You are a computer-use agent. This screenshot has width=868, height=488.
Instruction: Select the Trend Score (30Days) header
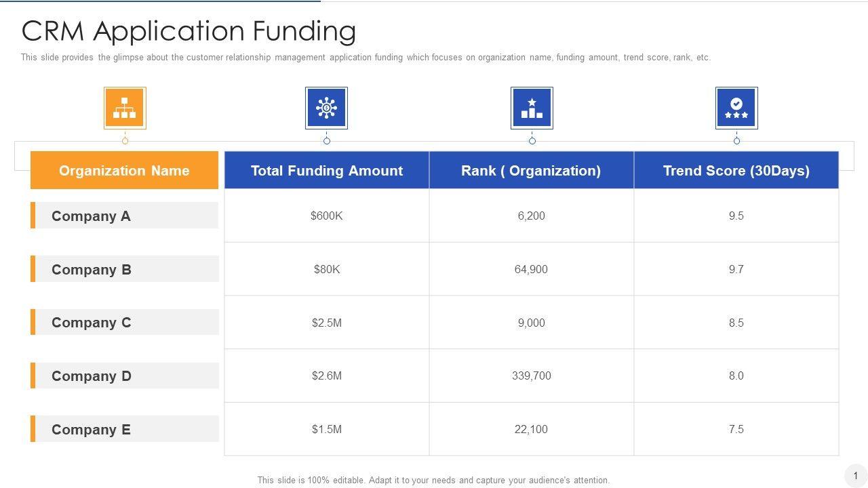[x=736, y=171]
